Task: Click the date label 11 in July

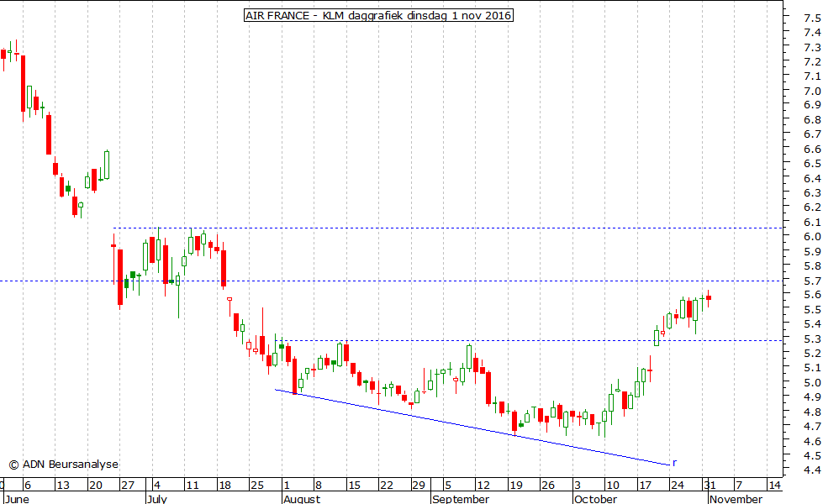Action: click(193, 486)
